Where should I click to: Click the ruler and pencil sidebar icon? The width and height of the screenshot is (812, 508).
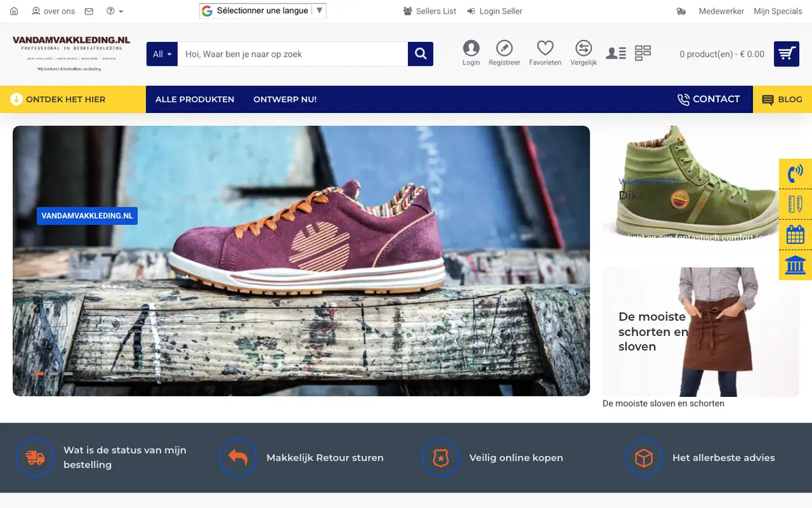point(796,204)
